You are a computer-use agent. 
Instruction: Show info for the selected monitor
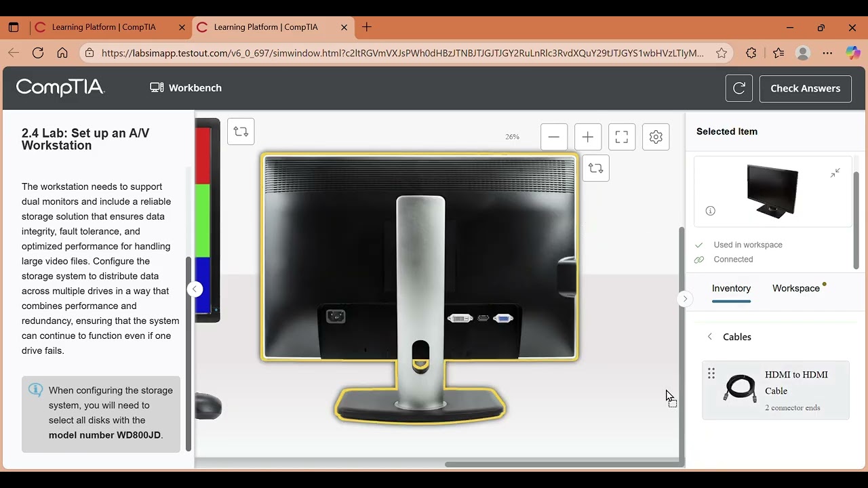[x=710, y=211]
